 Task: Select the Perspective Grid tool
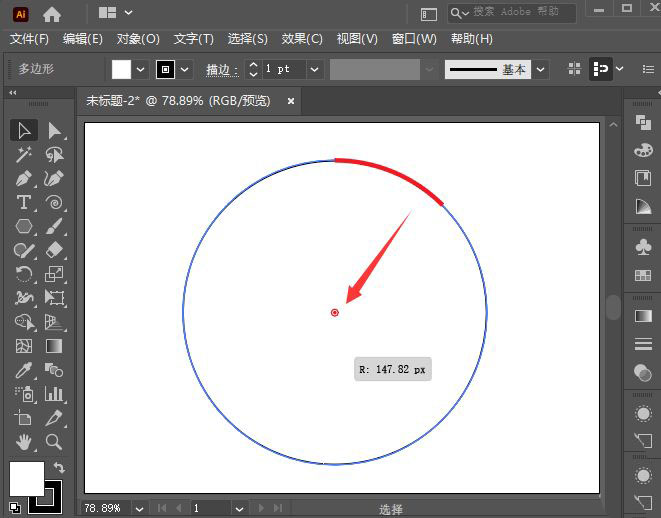click(54, 322)
